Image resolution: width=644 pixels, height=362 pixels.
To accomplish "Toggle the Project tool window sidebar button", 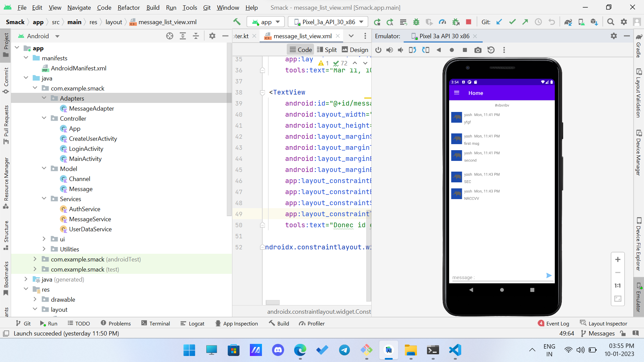I will tap(6, 45).
